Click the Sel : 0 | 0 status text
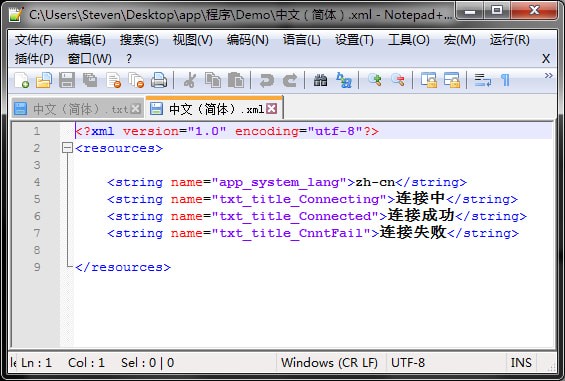The image size is (565, 381). [x=147, y=363]
